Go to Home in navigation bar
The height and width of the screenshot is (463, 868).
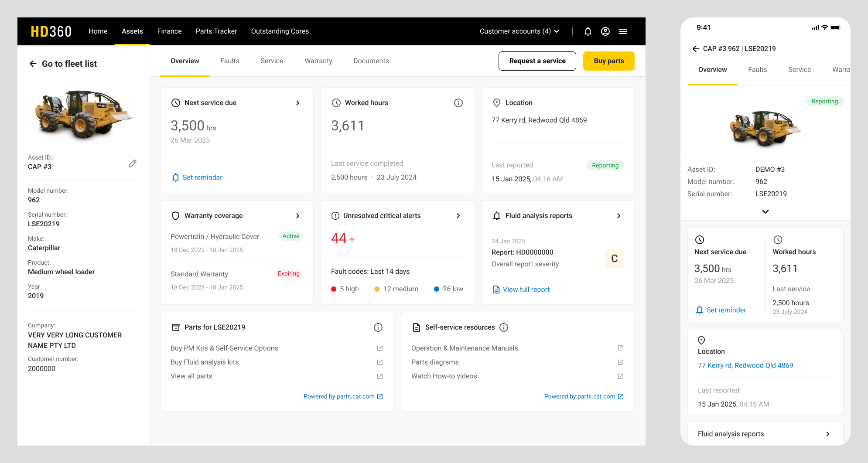98,31
